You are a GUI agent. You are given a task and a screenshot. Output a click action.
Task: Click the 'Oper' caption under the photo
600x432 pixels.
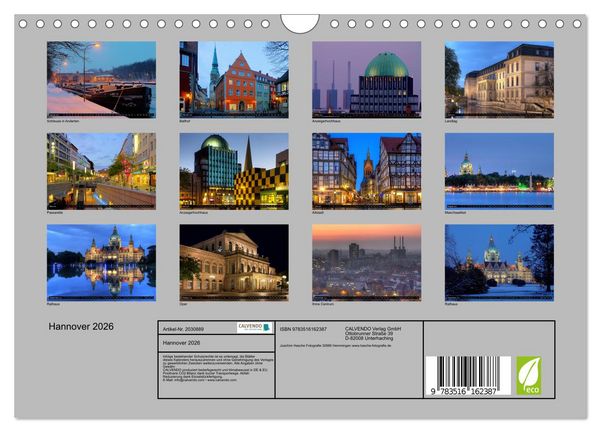(x=184, y=304)
